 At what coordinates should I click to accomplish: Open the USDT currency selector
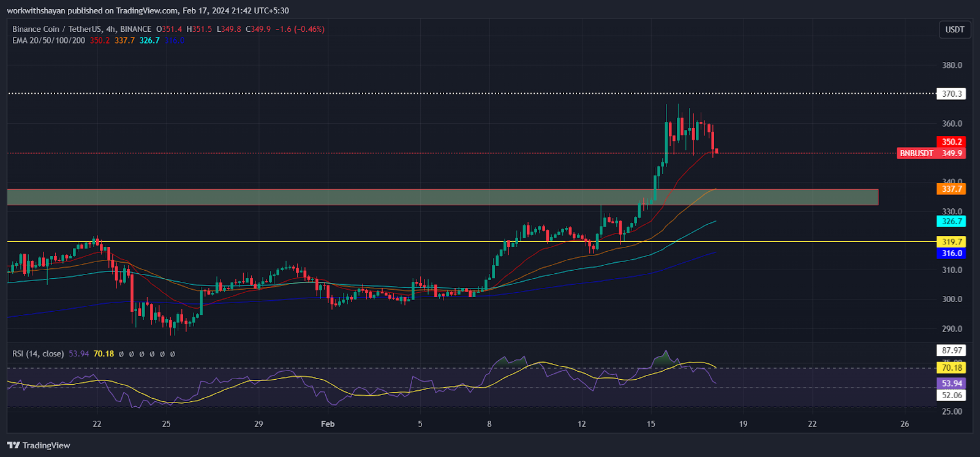[954, 29]
